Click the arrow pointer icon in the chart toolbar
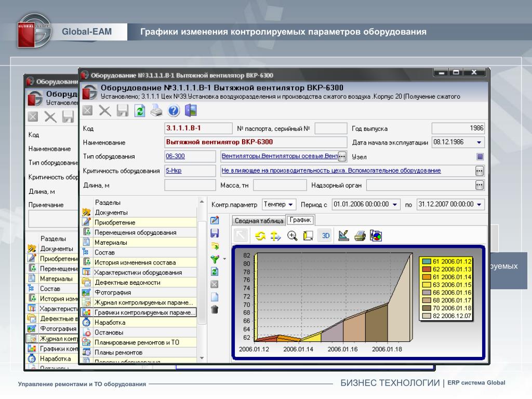This screenshot has height=399, width=532. (x=241, y=236)
